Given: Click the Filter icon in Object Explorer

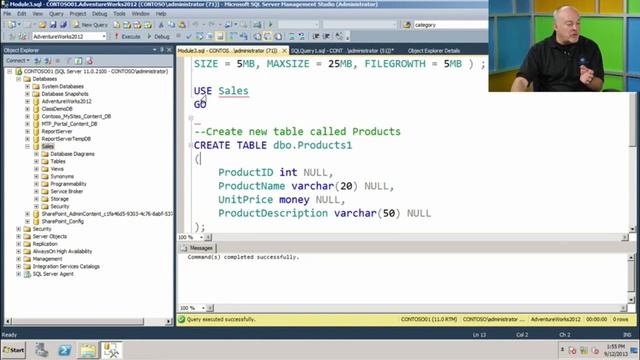Looking at the screenshot, I should (68, 61).
